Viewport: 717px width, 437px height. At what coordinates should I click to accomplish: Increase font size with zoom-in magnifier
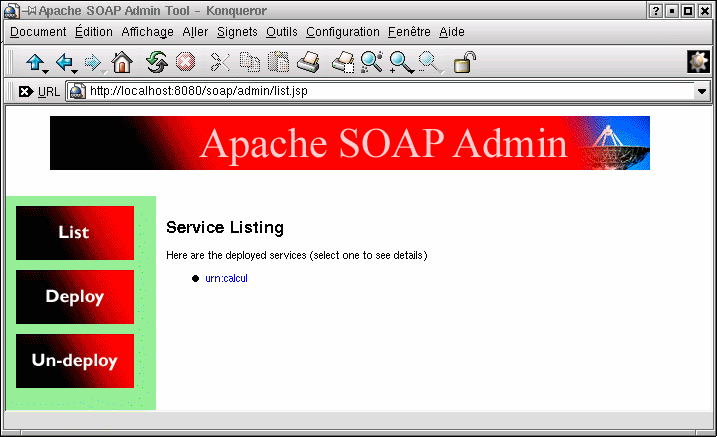pos(401,63)
